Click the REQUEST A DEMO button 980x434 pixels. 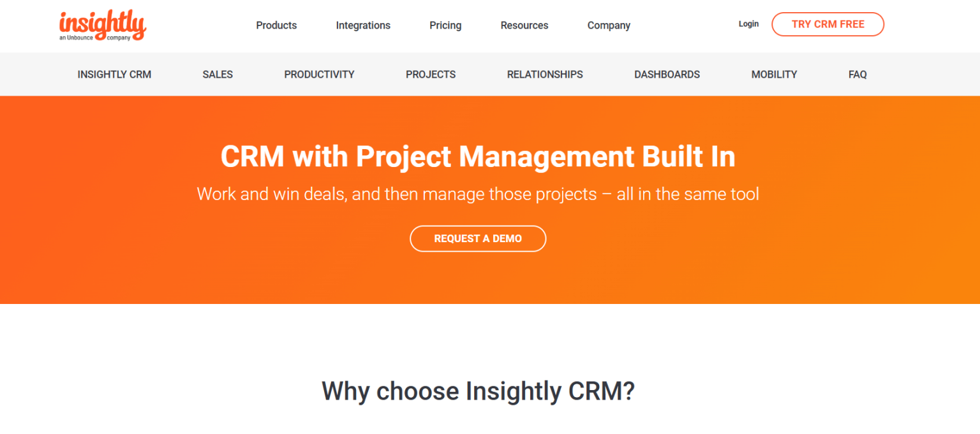[478, 238]
